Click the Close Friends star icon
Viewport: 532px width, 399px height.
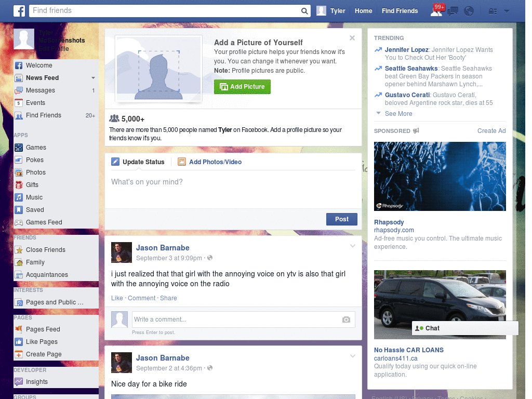(x=19, y=250)
